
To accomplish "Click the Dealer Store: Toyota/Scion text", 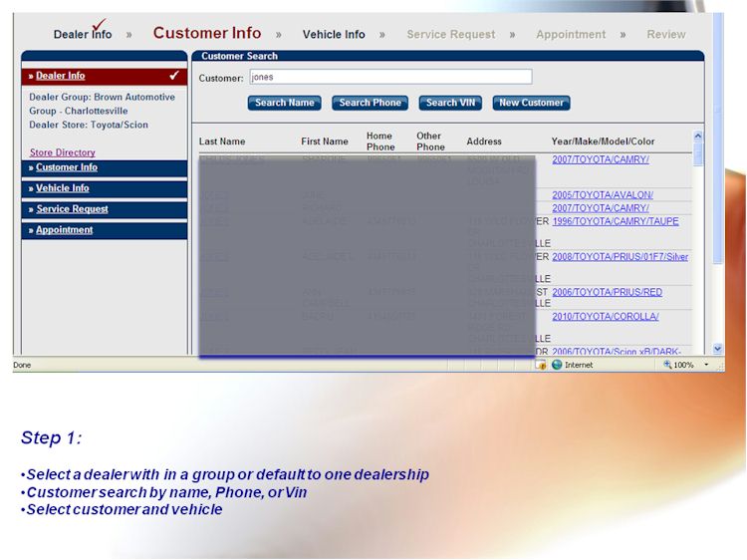I will pos(89,125).
